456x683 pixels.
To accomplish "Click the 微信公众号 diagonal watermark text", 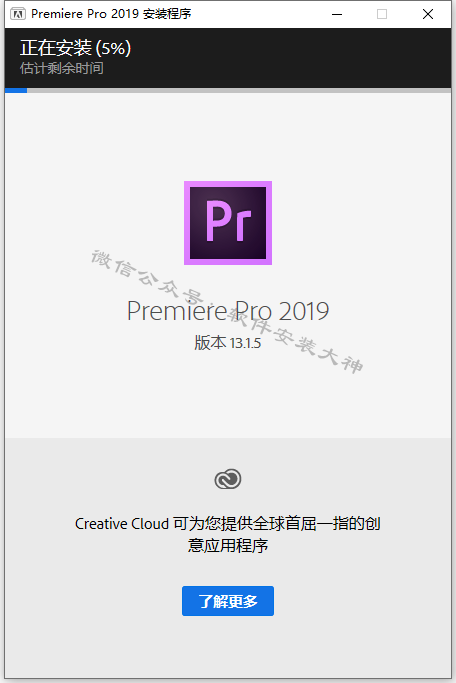I will (147, 276).
